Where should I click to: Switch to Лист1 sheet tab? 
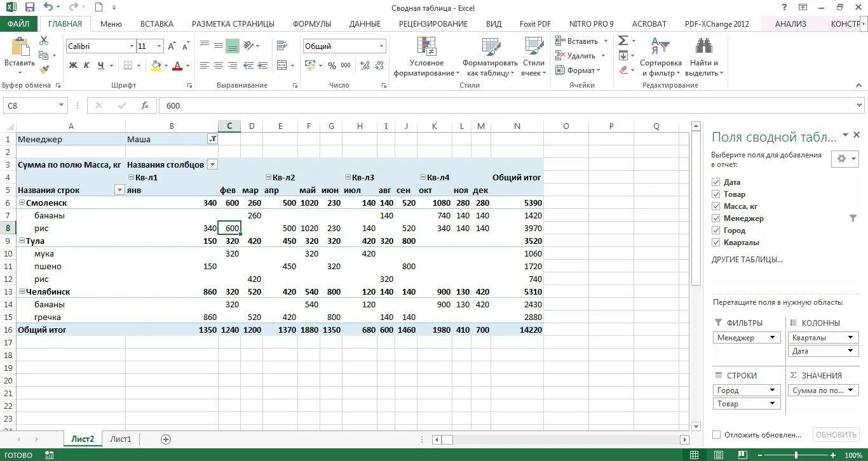click(121, 439)
